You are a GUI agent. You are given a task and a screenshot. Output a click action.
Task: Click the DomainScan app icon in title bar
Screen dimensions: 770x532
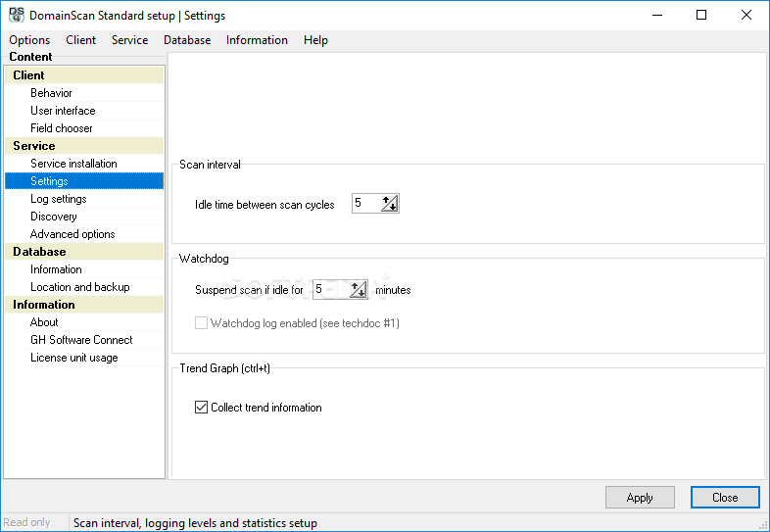tap(17, 15)
